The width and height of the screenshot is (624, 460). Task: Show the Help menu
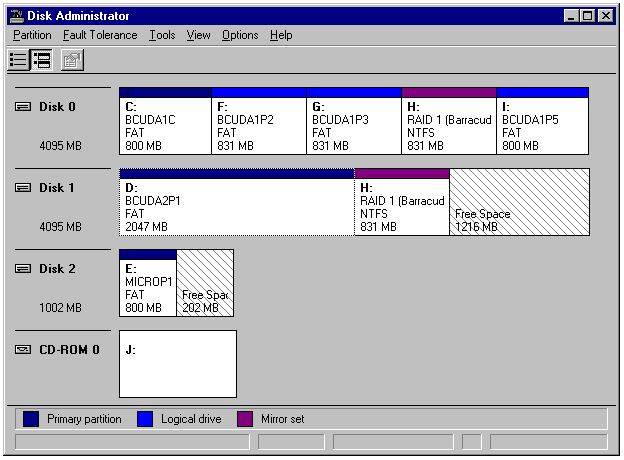click(x=281, y=35)
